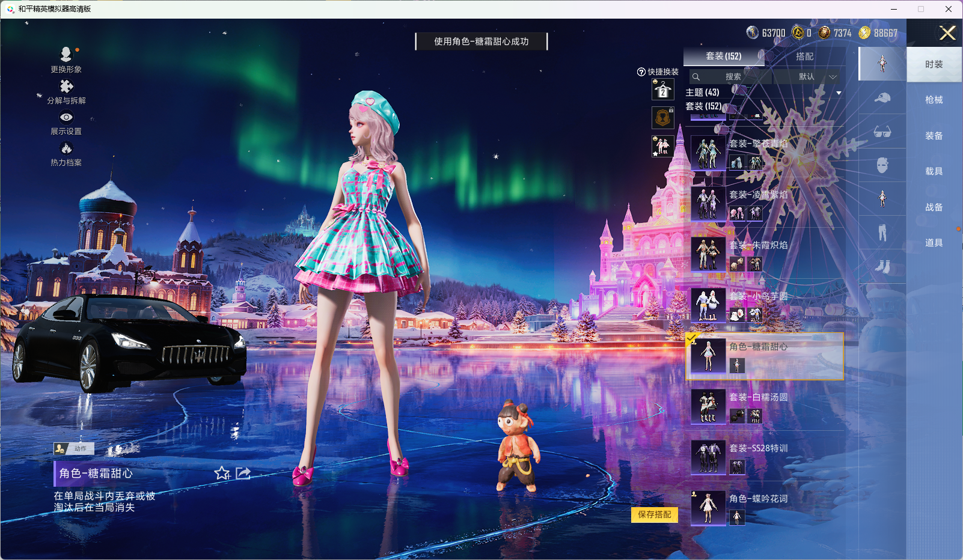Toggle quick-change hanger slot 2
Screen dimensions: 963x560
(x=662, y=90)
